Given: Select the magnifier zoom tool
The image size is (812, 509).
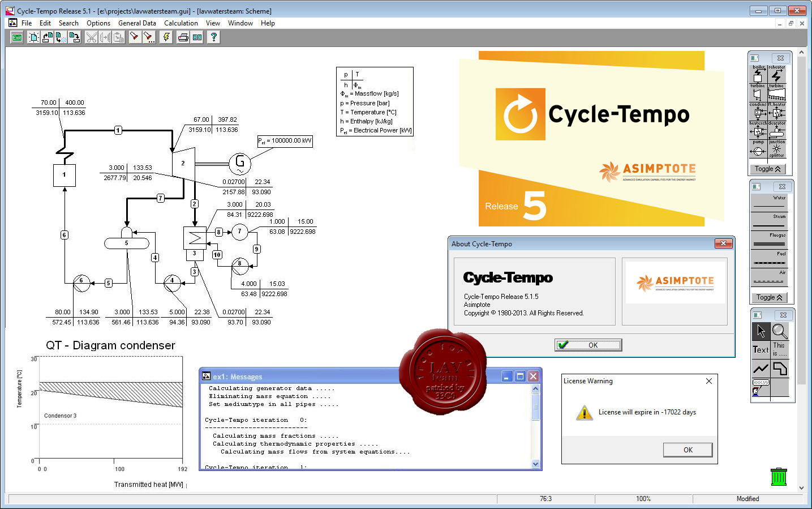Looking at the screenshot, I should pos(780,331).
